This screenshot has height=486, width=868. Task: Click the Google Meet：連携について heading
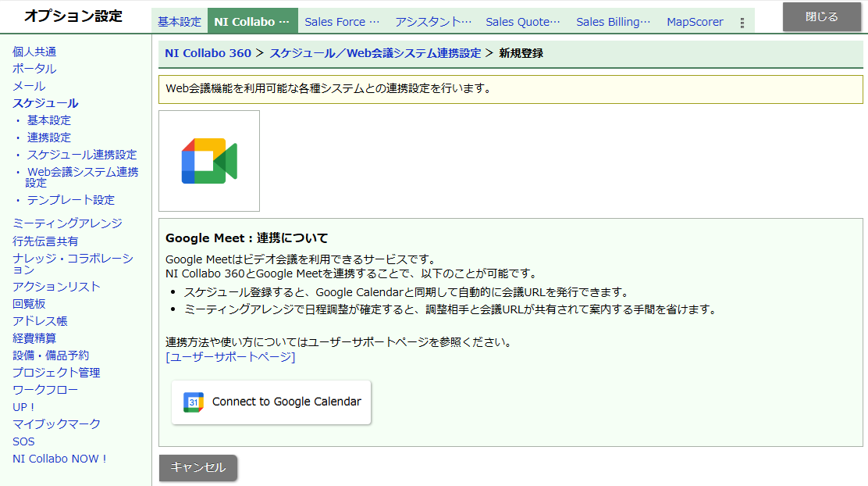247,238
